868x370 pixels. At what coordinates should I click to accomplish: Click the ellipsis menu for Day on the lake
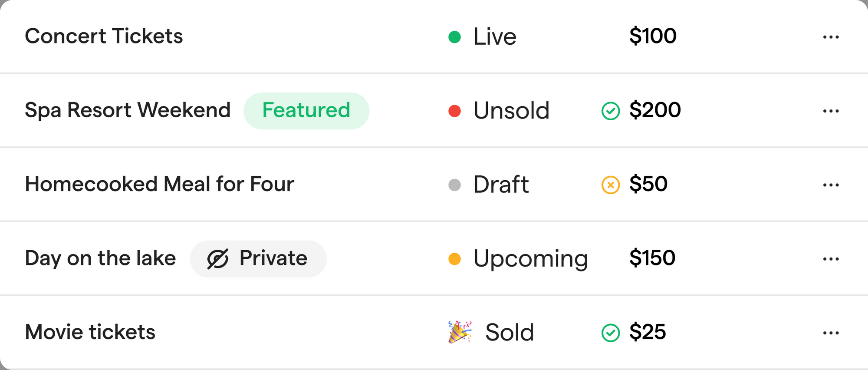(x=831, y=259)
